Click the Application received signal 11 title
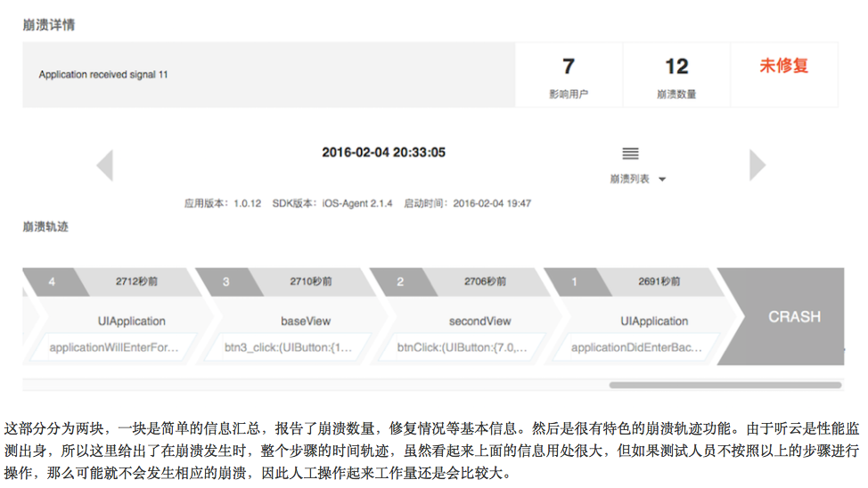 point(103,75)
